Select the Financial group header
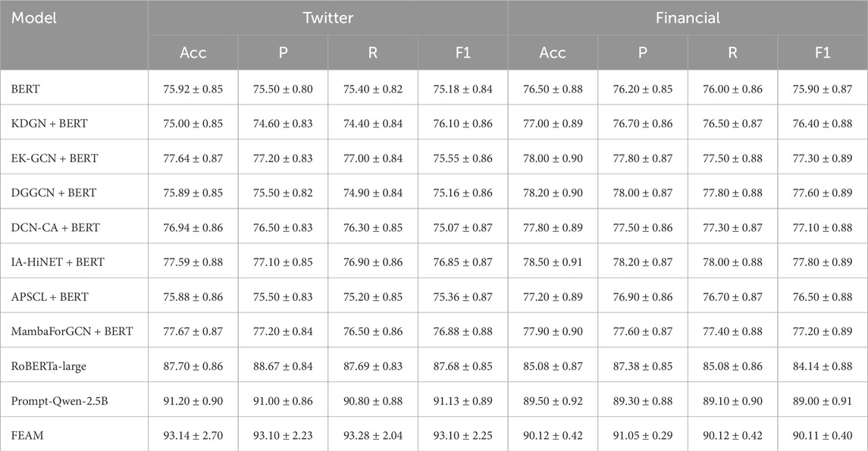This screenshot has height=451, width=868. [x=687, y=17]
